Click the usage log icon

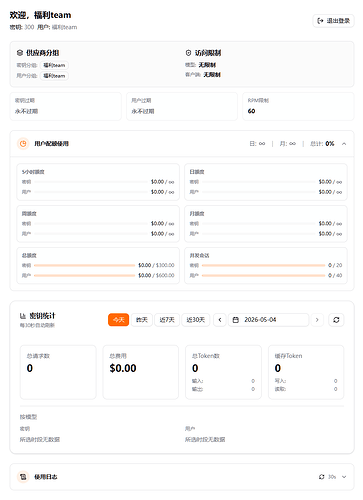click(23, 477)
